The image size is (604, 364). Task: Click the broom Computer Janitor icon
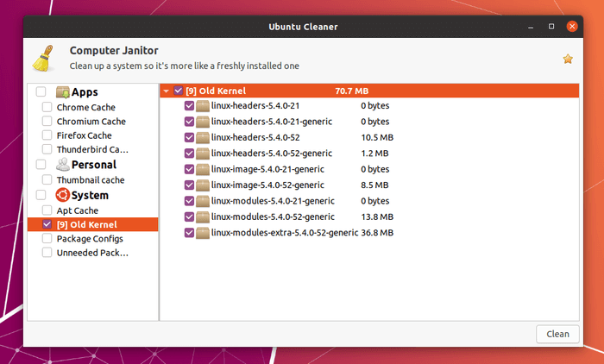point(43,58)
